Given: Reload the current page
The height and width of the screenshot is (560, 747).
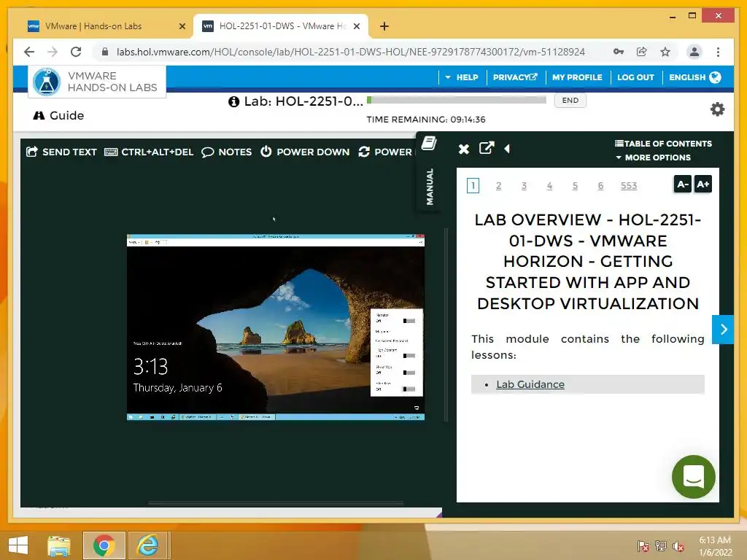Looking at the screenshot, I should coord(76,52).
